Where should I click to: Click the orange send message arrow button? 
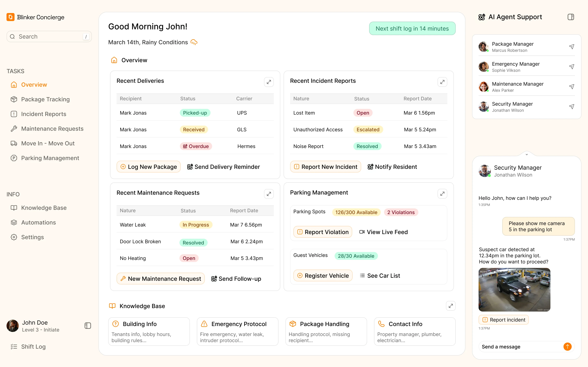click(567, 346)
